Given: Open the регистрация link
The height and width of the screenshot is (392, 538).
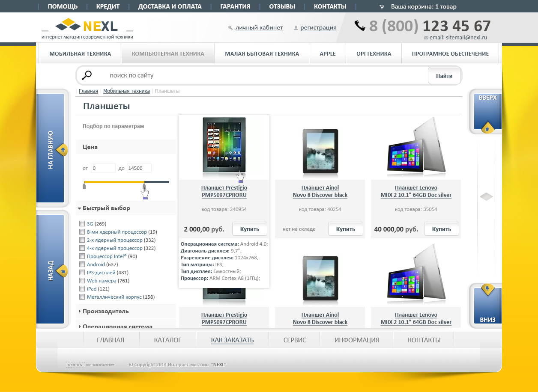Looking at the screenshot, I should click(318, 28).
